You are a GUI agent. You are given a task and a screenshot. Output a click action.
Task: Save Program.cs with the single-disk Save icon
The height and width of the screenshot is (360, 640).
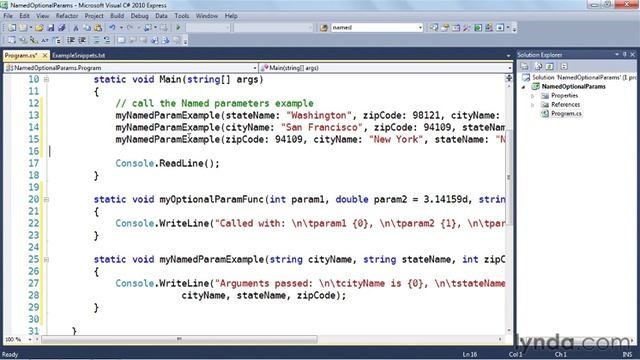point(51,28)
